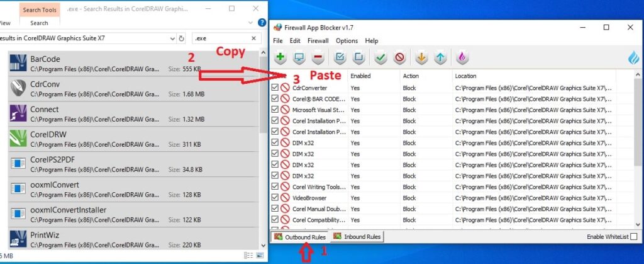The image size is (644, 264).
Task: Select the ooxmlConvertInstaller file icon
Action: 18,214
